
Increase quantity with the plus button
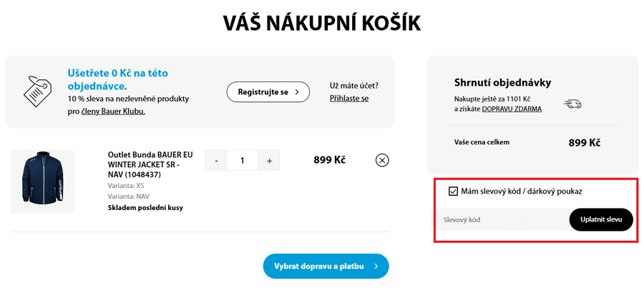269,161
